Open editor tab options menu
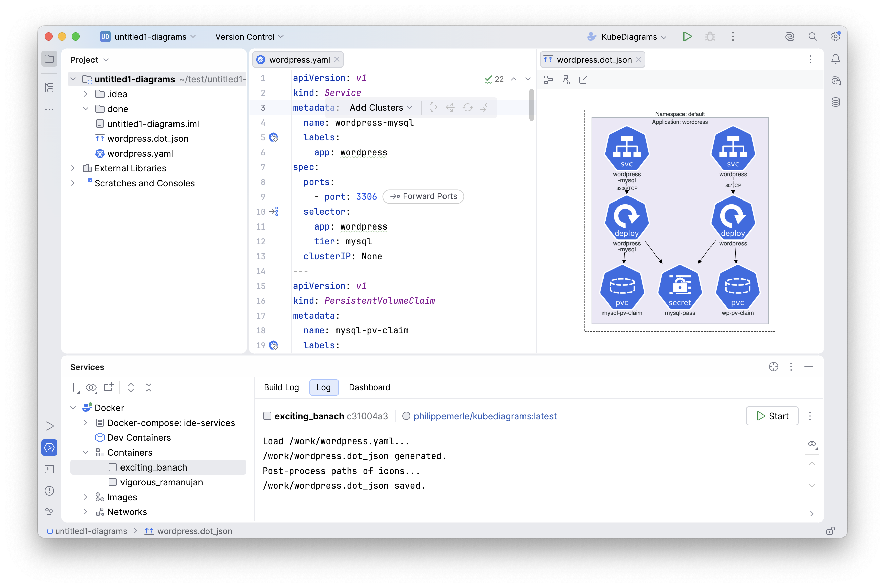This screenshot has height=588, width=885. coord(811,60)
